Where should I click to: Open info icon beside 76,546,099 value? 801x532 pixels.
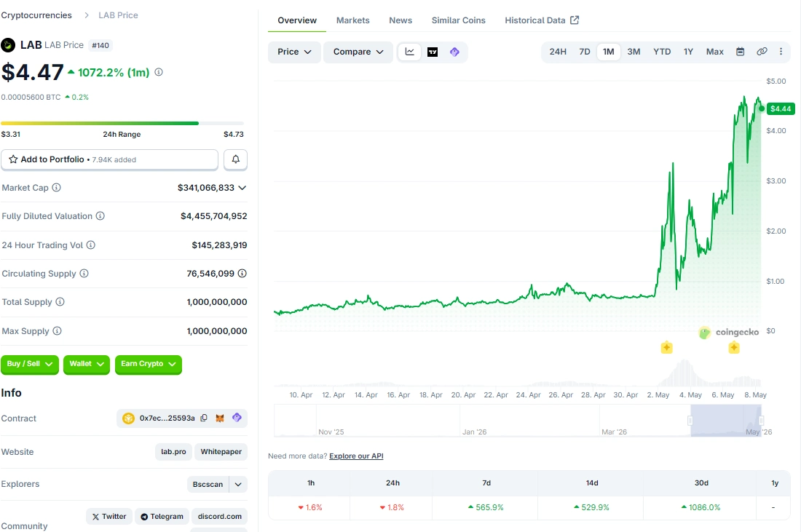242,274
